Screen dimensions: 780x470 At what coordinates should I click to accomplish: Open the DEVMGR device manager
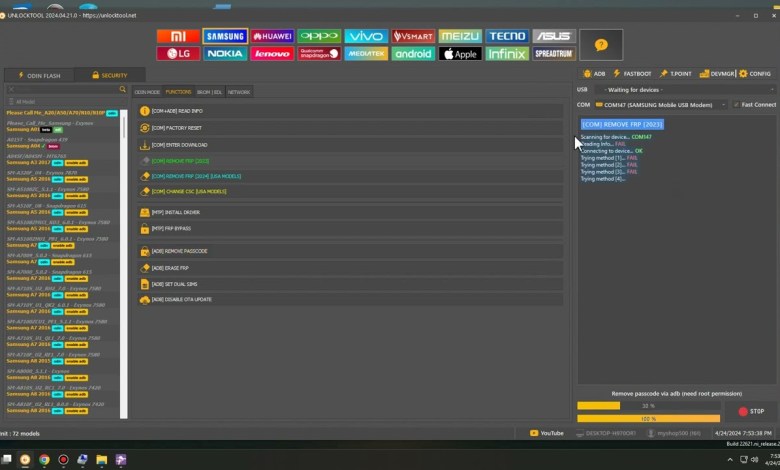tap(716, 74)
